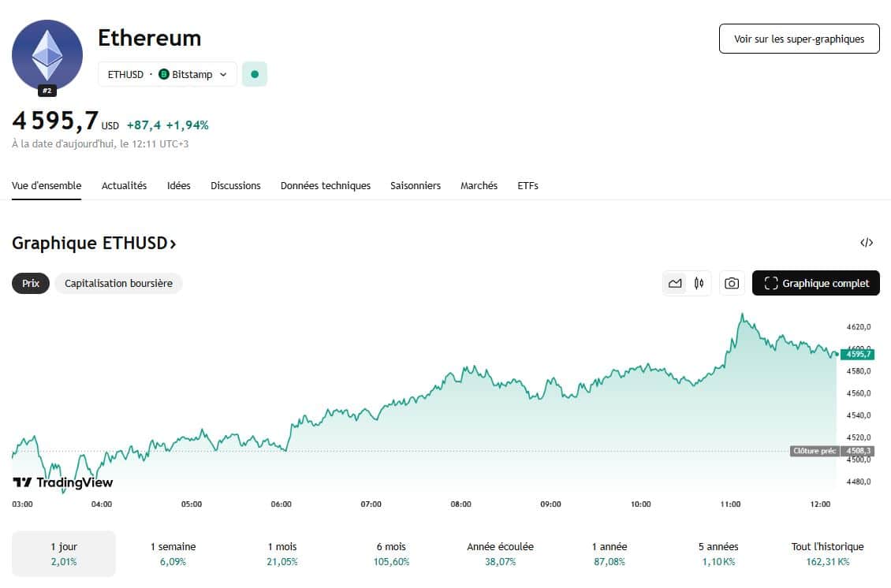The width and height of the screenshot is (891, 588).
Task: Select the 'Tout l'historique' range
Action: click(x=827, y=554)
